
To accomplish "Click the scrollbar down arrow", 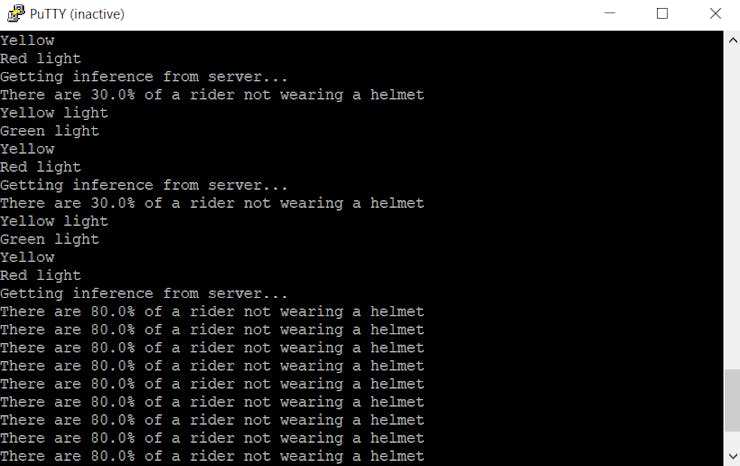I will click(x=732, y=456).
